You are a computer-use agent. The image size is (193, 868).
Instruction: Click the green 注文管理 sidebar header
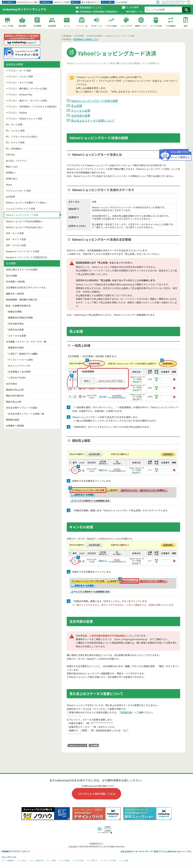(x=32, y=264)
